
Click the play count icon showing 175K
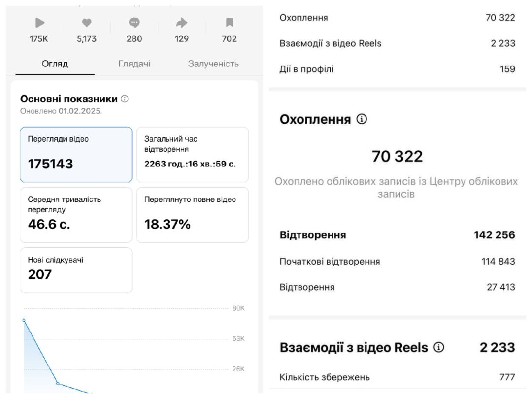pos(39,22)
